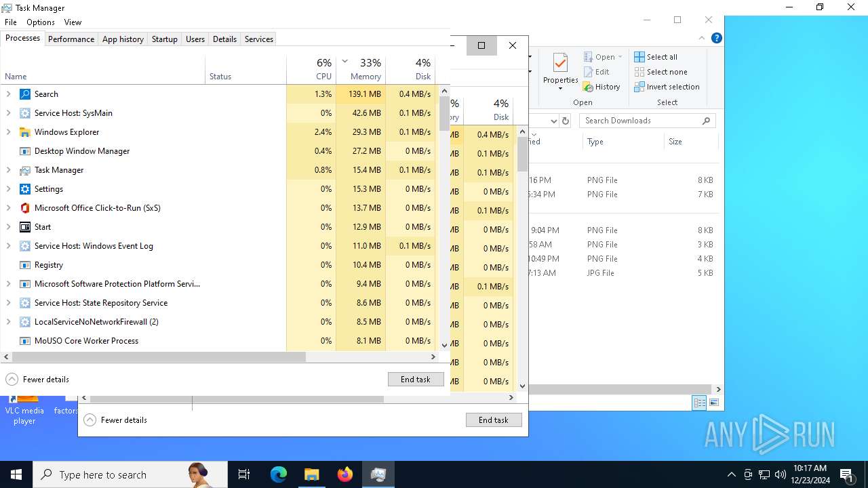Expand the LocalServiceNoNetworkFirewall (2) row

pyautogui.click(x=9, y=322)
